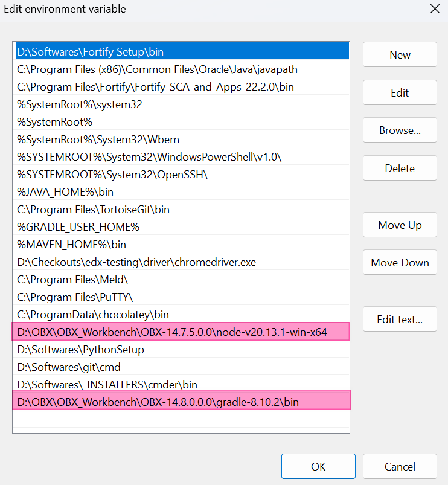Click Move Down button

point(400,262)
